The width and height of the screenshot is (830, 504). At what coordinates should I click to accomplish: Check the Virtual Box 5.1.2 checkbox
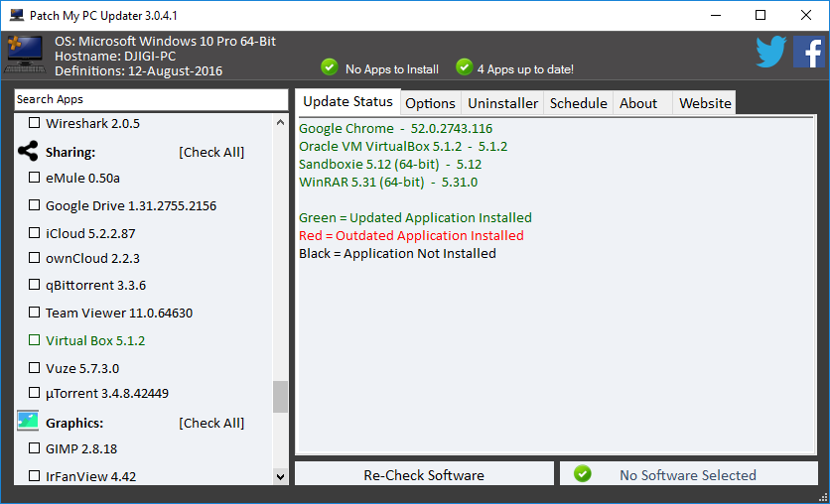[35, 340]
